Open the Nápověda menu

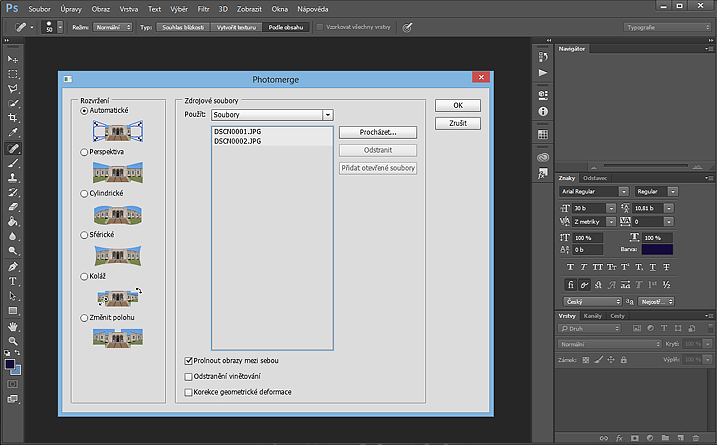point(313,9)
